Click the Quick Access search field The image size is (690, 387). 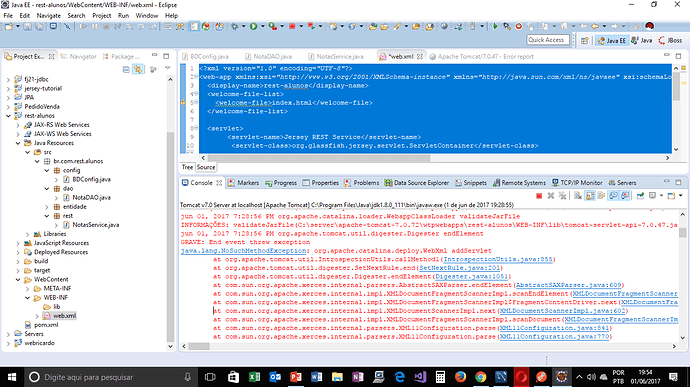coord(547,40)
